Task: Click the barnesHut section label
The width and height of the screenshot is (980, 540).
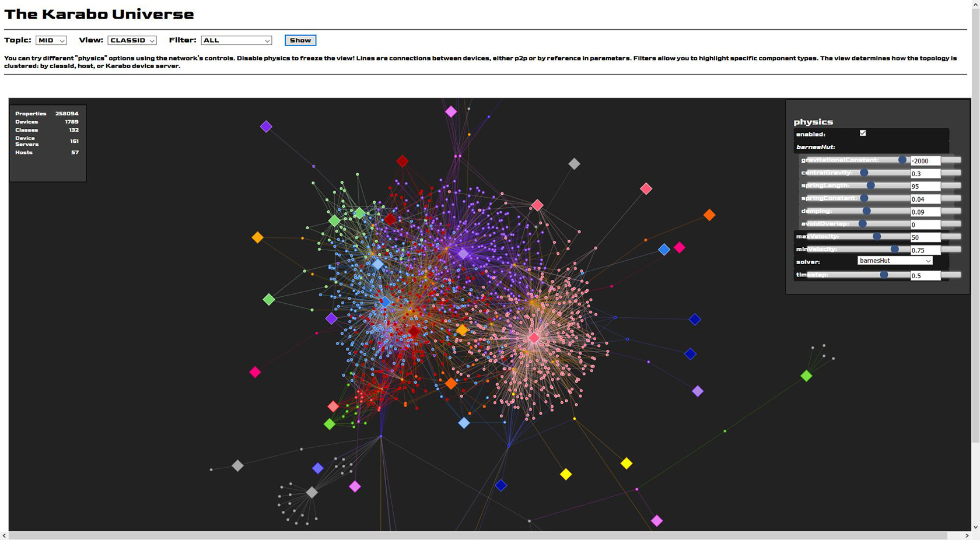Action: (x=815, y=147)
